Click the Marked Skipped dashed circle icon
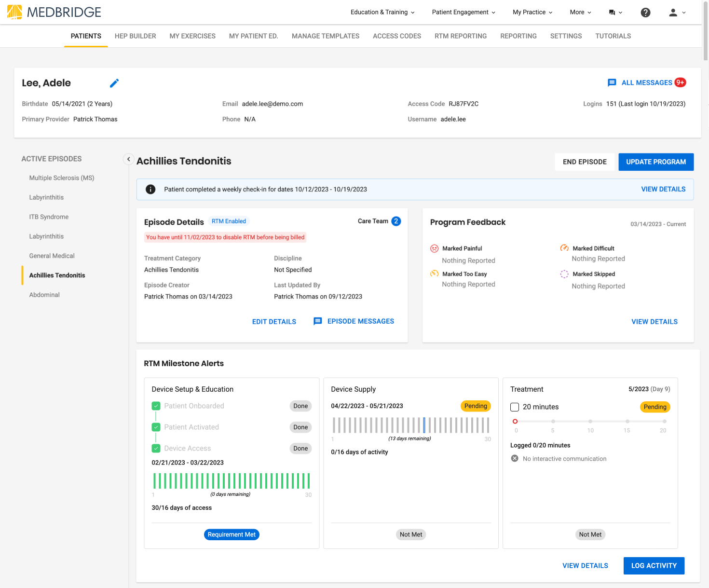This screenshot has width=709, height=588. [x=564, y=274]
